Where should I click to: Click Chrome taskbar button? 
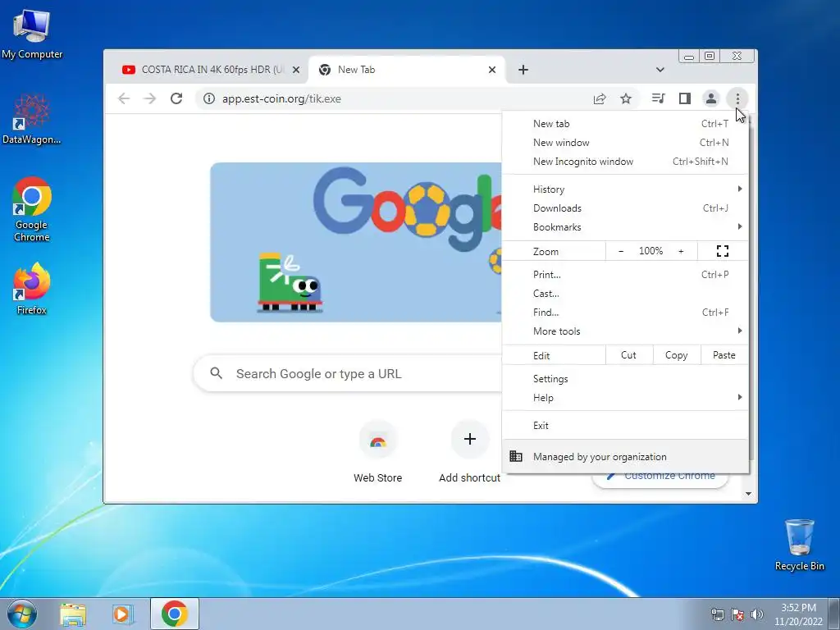click(175, 614)
